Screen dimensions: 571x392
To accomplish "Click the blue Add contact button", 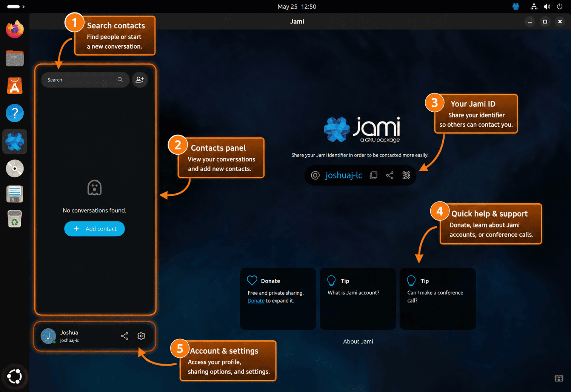I will coord(94,229).
